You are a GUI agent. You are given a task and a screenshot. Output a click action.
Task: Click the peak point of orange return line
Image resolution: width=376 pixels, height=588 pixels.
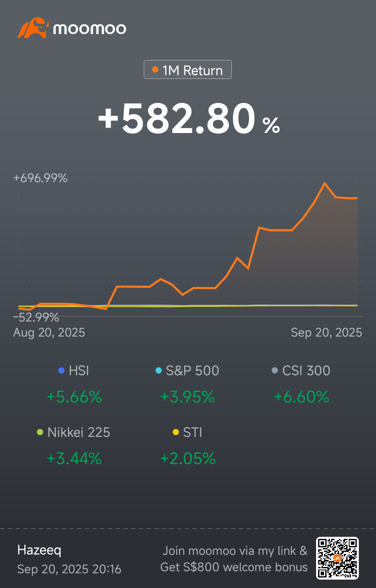pyautogui.click(x=324, y=183)
